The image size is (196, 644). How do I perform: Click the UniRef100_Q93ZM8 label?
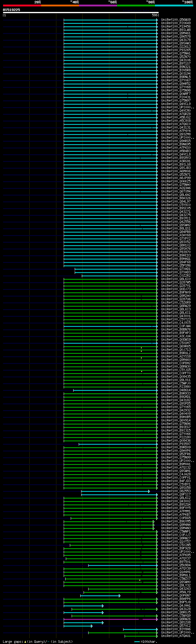(x=176, y=134)
